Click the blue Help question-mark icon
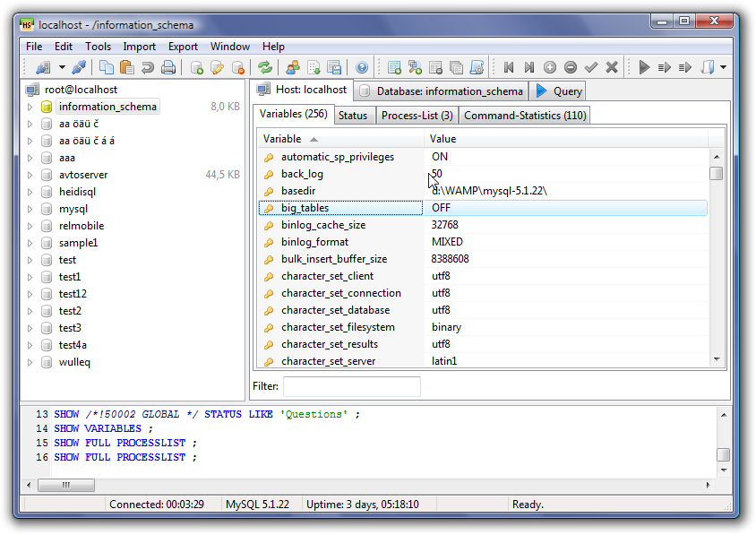The height and width of the screenshot is (535, 756). [x=361, y=67]
